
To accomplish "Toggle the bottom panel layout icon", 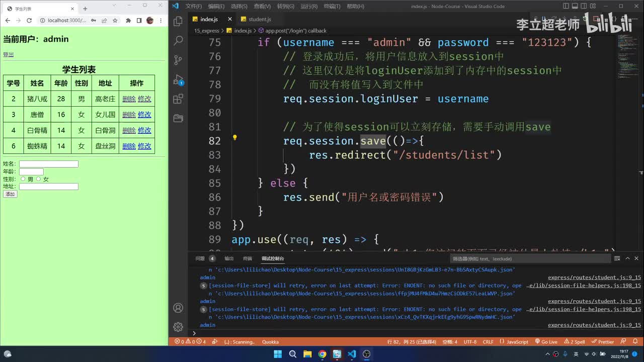I will (x=576, y=6).
